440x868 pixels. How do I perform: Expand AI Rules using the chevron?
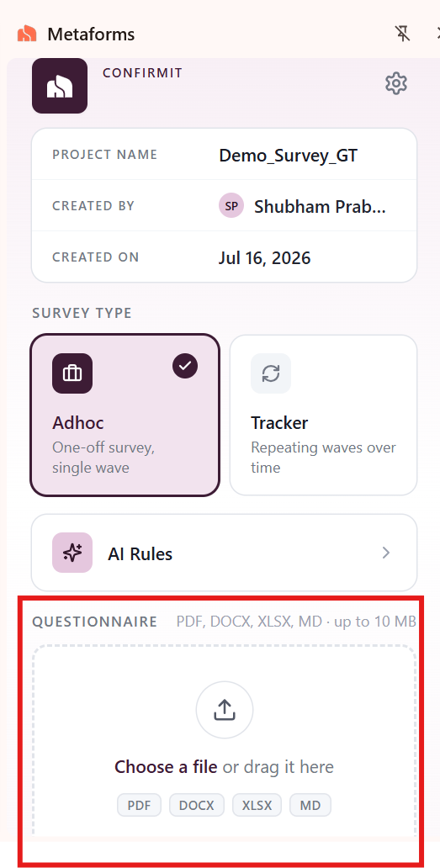click(x=386, y=553)
